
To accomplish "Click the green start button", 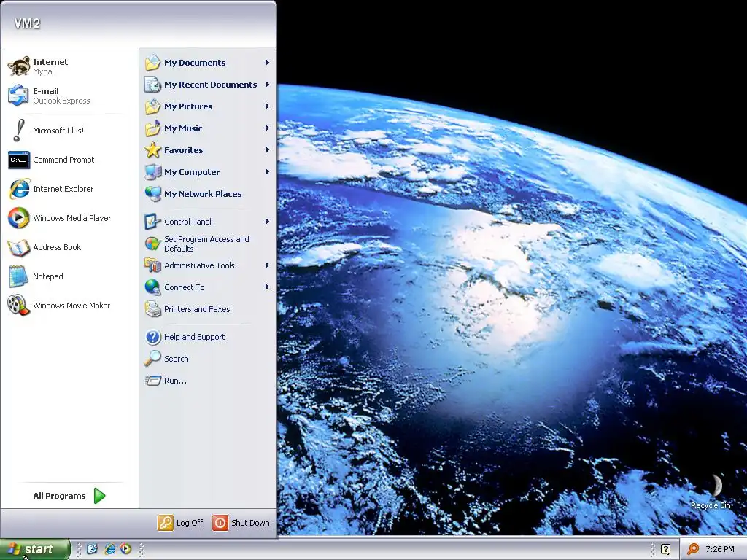I will [35, 549].
